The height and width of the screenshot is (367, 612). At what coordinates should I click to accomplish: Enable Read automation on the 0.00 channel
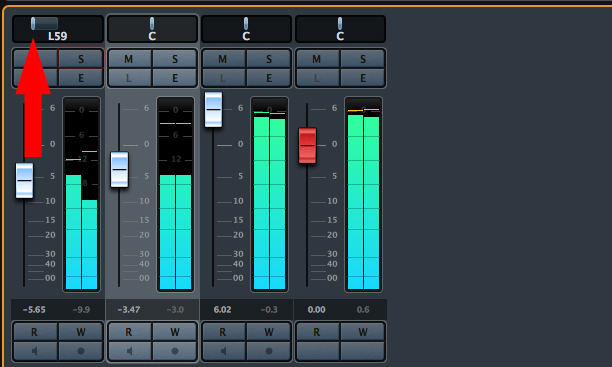[x=317, y=332]
